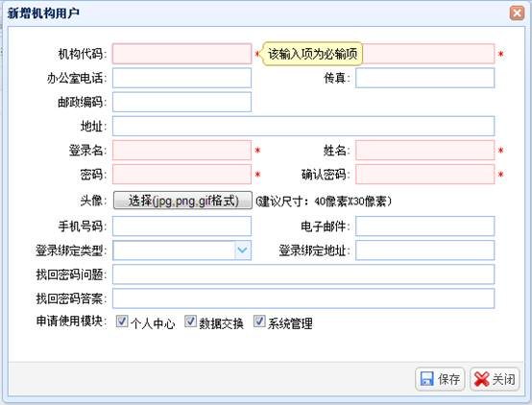
Task: Focus the 机构代码 input field
Action: coord(181,54)
